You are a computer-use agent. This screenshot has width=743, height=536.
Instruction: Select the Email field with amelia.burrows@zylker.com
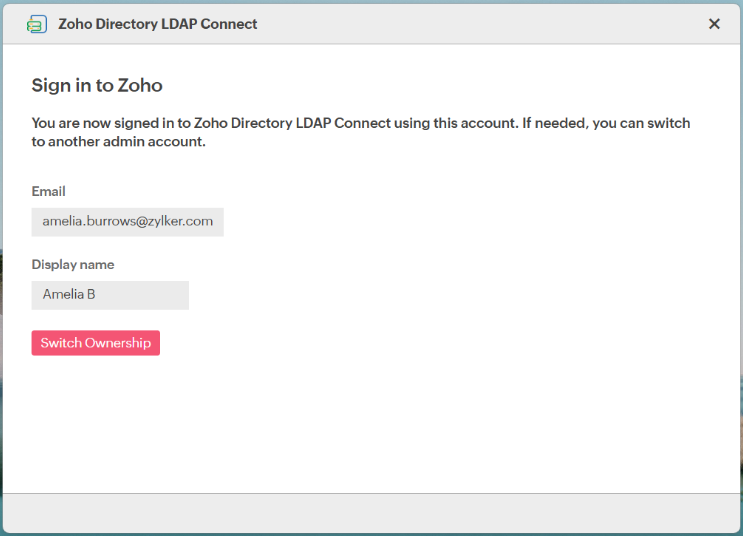[127, 221]
